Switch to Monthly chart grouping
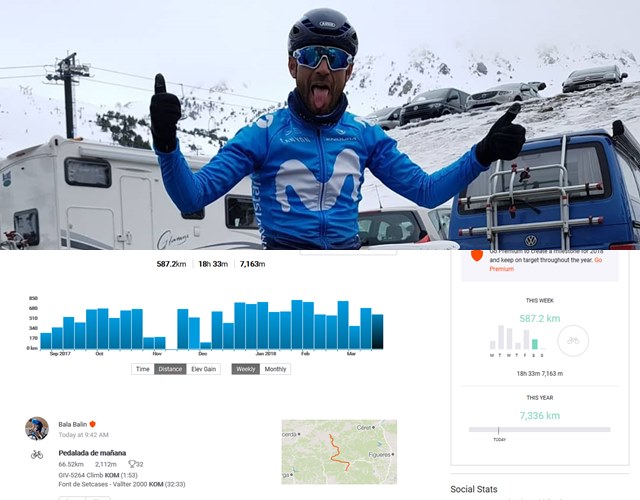The image size is (640, 500). [275, 369]
